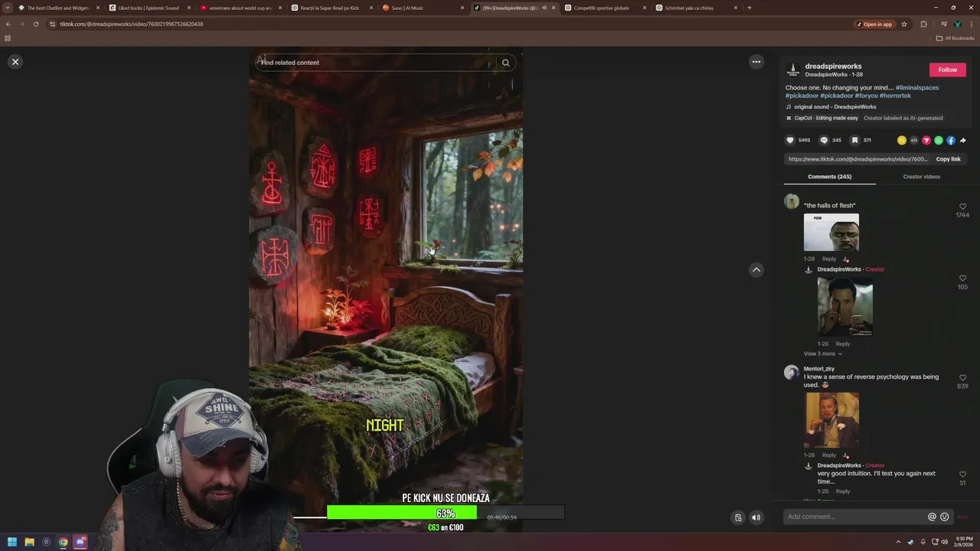The width and height of the screenshot is (980, 551).
Task: Go to previous video with up chevron
Action: 756,269
